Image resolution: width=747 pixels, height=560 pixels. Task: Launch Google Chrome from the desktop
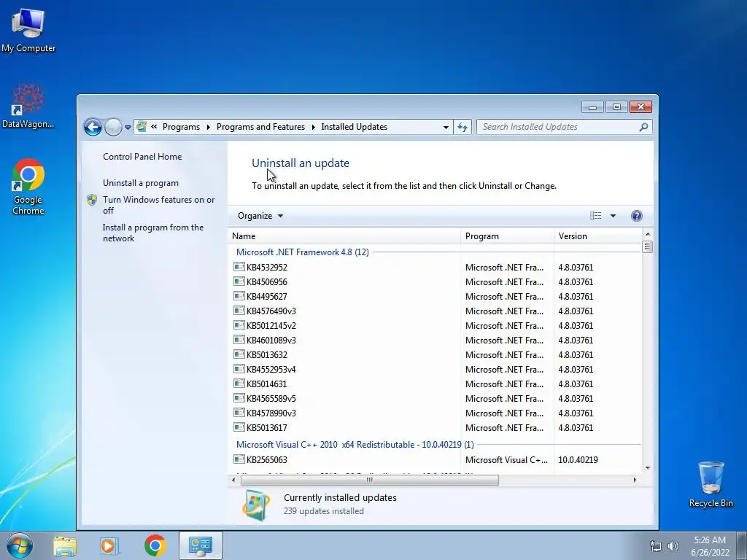[x=28, y=187]
